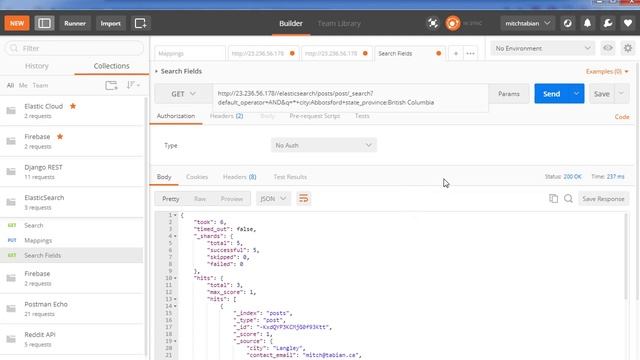
Task: Switch to the History tab
Action: click(x=37, y=66)
